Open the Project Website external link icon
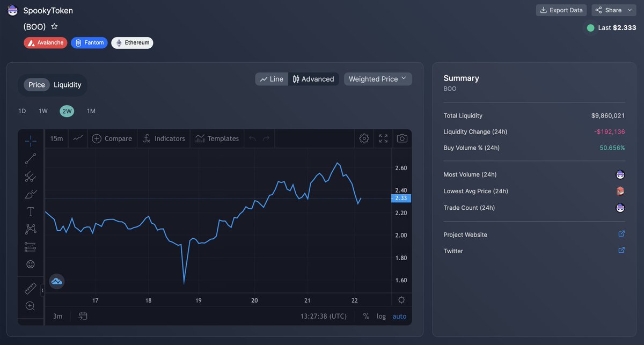The height and width of the screenshot is (345, 644). pyautogui.click(x=621, y=234)
